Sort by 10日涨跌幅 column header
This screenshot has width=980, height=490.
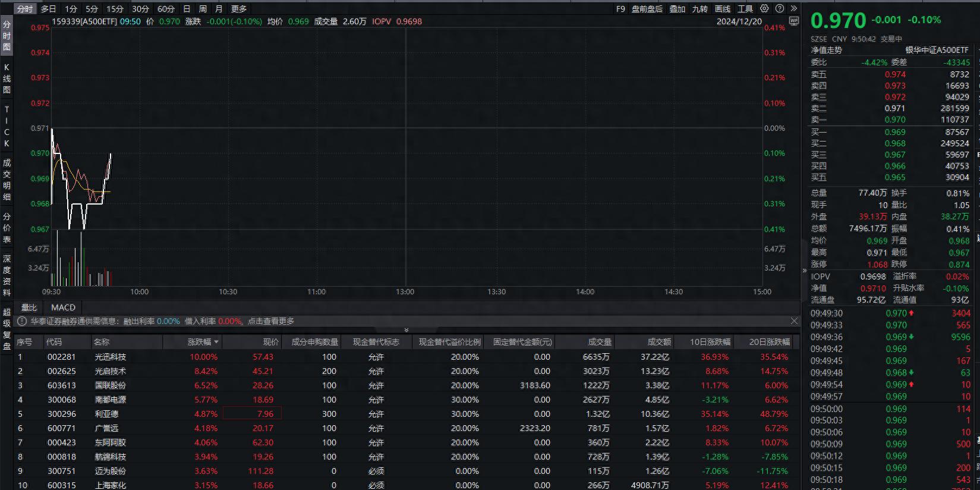(710, 342)
